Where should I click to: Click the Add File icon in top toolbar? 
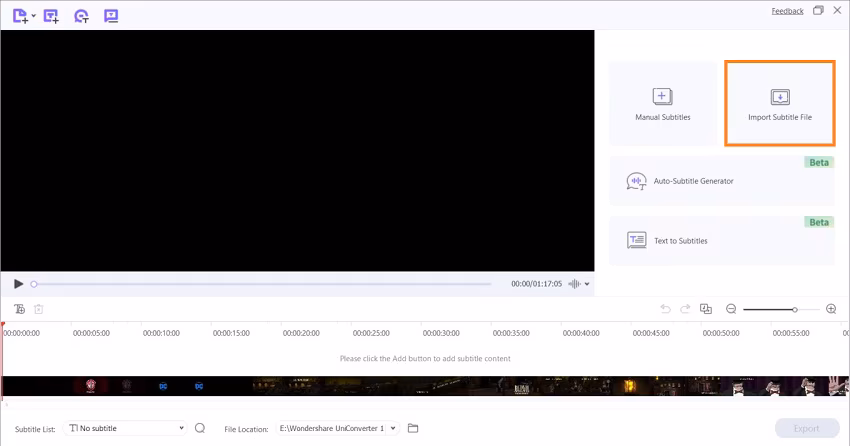pos(20,16)
